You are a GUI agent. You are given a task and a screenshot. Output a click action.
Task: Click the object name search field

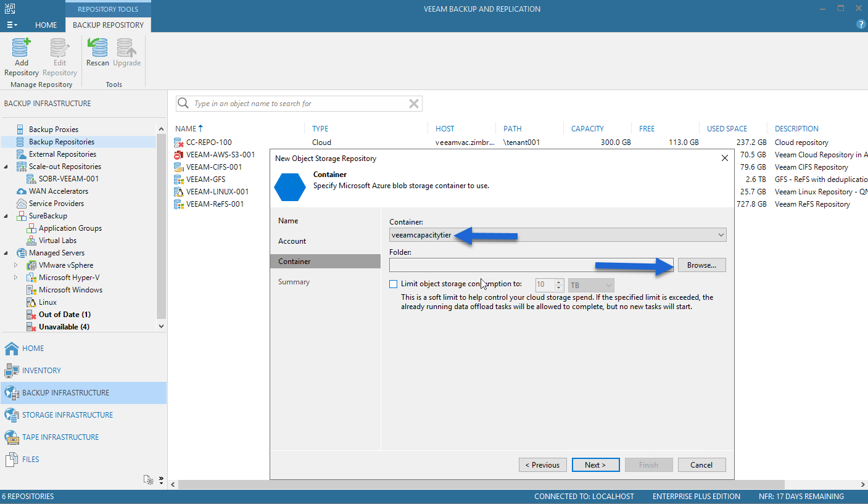point(299,104)
